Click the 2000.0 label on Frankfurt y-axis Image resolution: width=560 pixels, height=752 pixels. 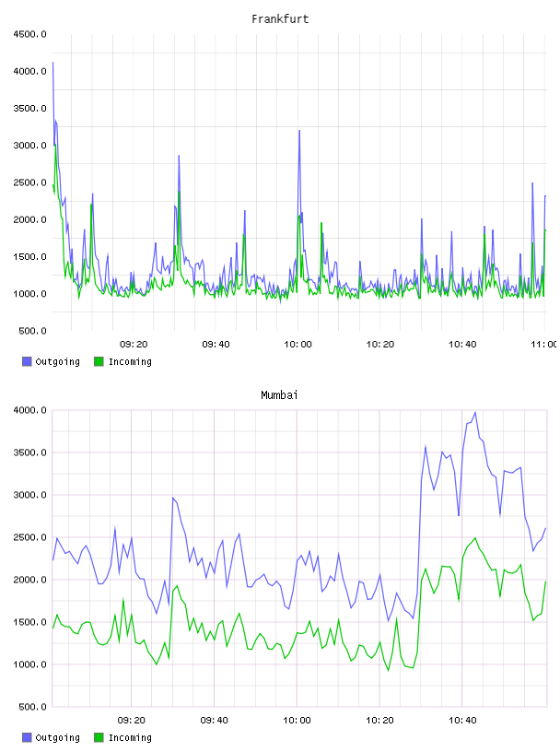point(29,219)
